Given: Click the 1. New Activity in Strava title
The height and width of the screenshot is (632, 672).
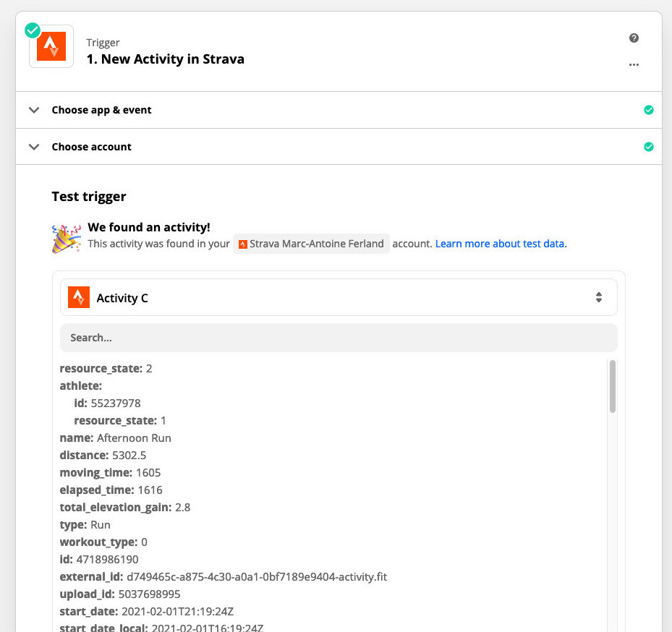Looking at the screenshot, I should pyautogui.click(x=165, y=59).
